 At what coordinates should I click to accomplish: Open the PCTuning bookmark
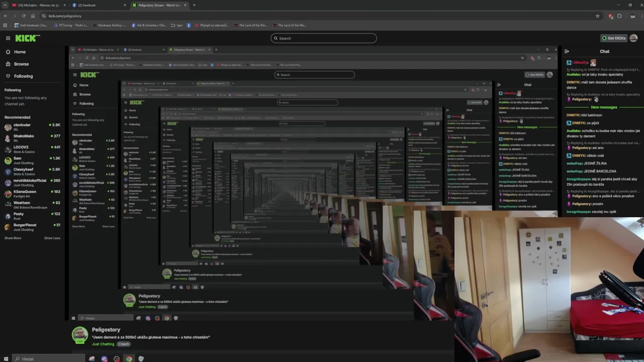click(x=70, y=25)
